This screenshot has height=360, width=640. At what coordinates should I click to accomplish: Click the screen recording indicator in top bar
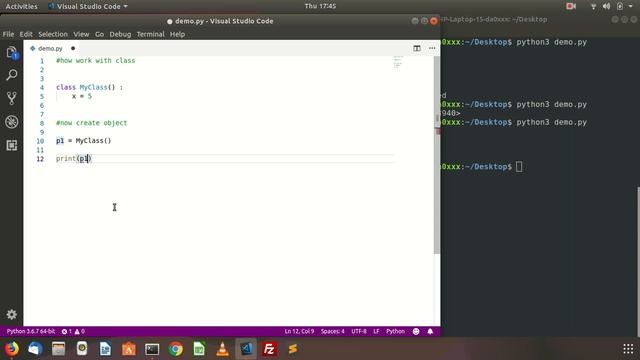(571, 6)
